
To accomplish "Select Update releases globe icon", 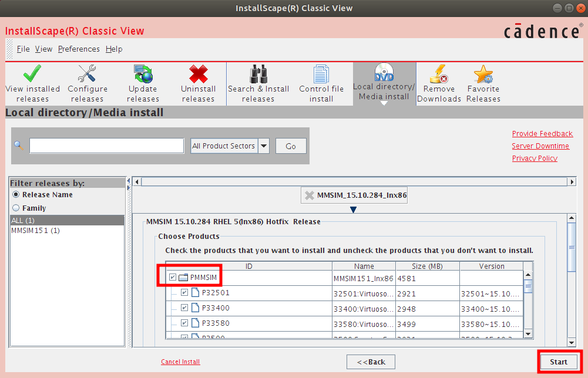I will click(x=143, y=74).
